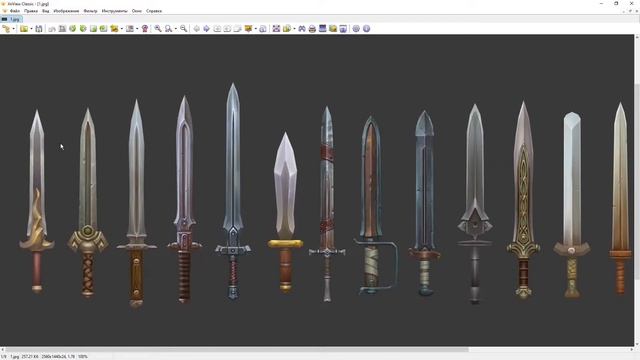Go to the next image with the blue arrow

pos(207,29)
